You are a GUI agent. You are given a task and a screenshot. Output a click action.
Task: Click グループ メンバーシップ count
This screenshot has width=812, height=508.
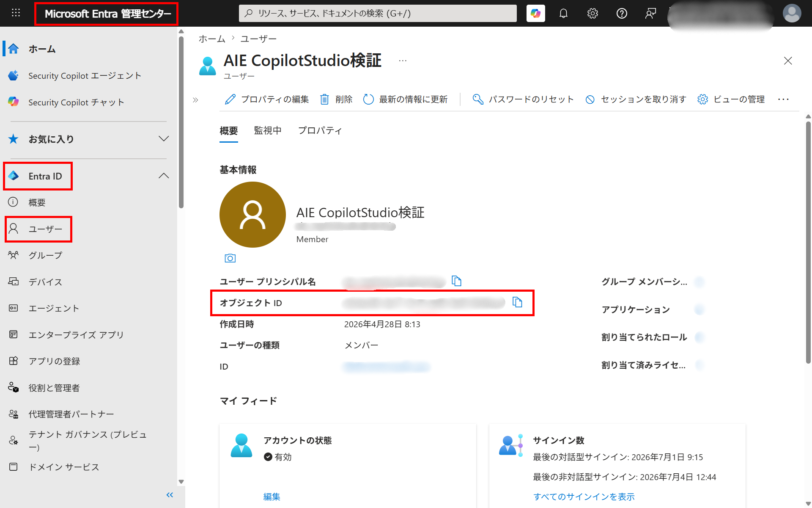tap(700, 282)
